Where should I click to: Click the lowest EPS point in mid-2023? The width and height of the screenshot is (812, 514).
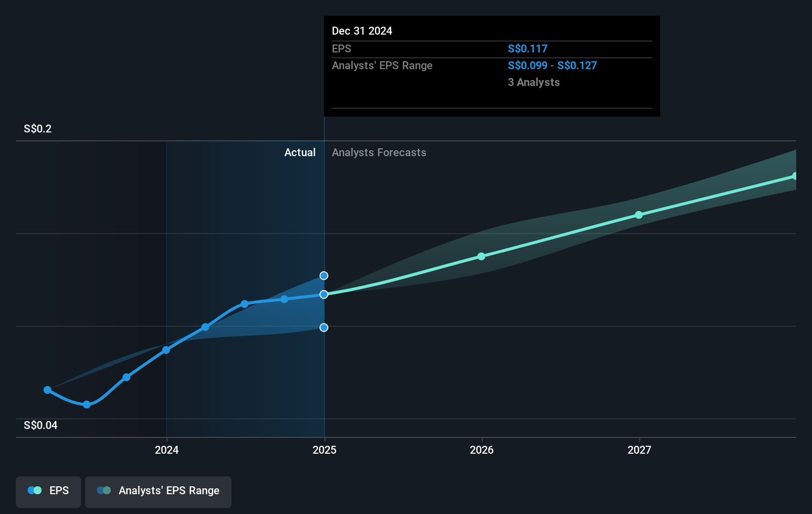click(x=87, y=405)
